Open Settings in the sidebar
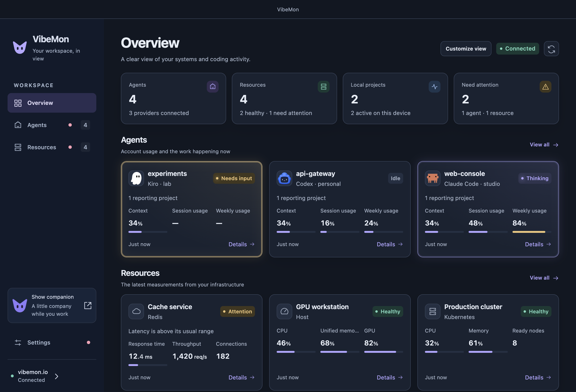The height and width of the screenshot is (392, 576). [x=52, y=342]
